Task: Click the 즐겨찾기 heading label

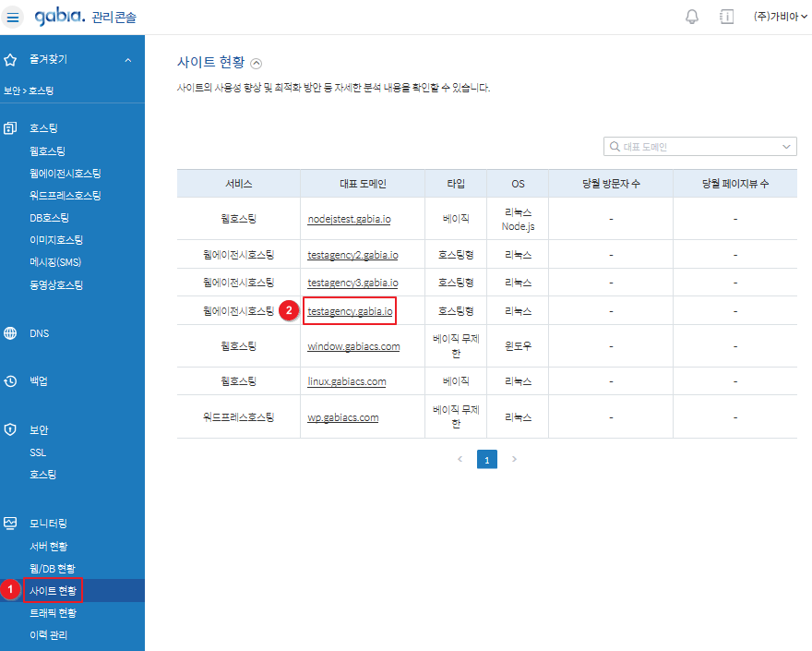Action: [x=48, y=59]
